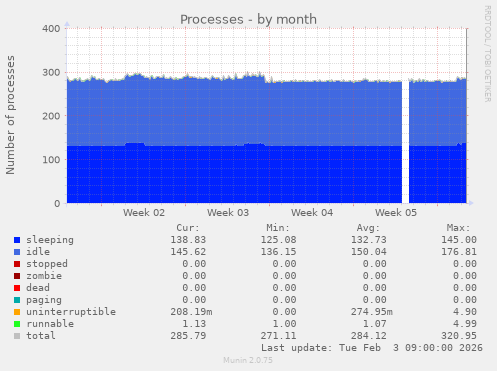Click uninterruptible maximum value 4.90
The height and width of the screenshot is (371, 497).
[x=465, y=312]
